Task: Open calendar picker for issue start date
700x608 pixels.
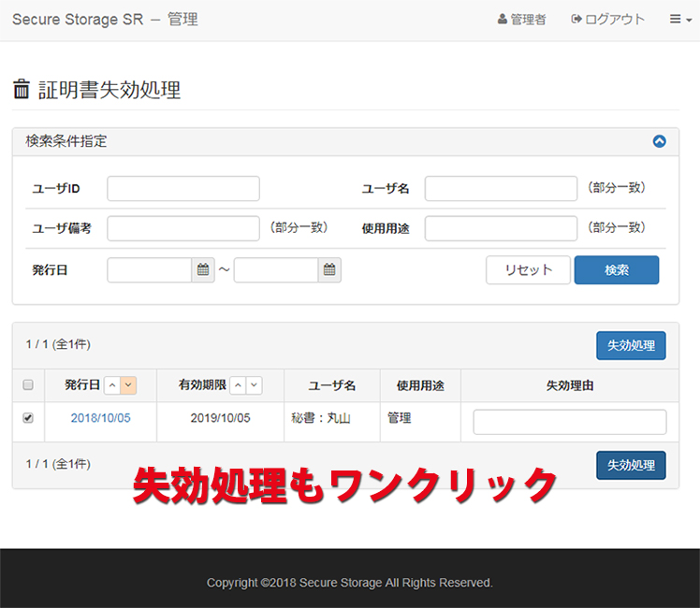Action: coord(203,270)
